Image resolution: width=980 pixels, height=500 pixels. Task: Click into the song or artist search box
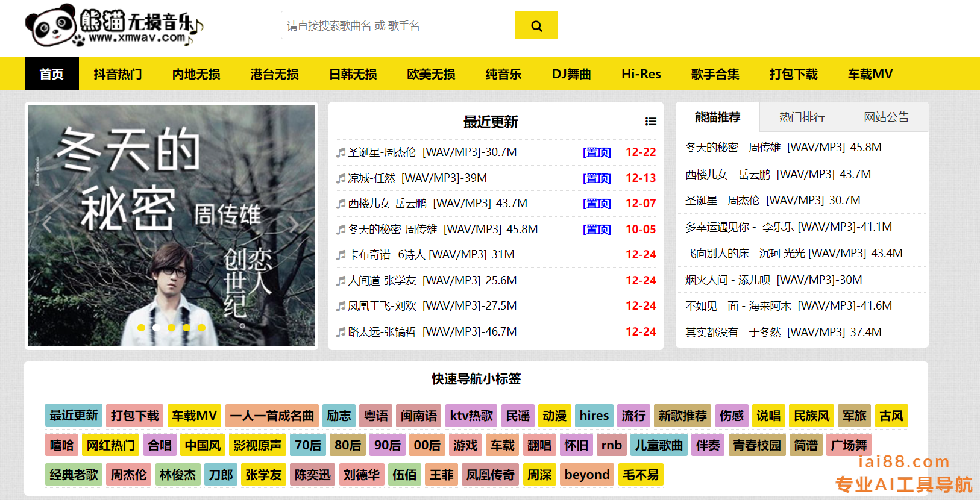pos(398,25)
